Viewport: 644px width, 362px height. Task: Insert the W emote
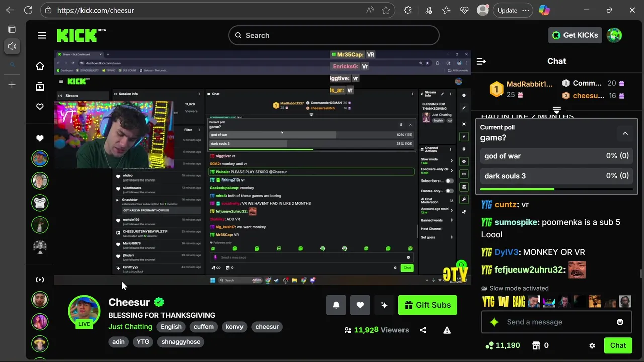point(504,302)
